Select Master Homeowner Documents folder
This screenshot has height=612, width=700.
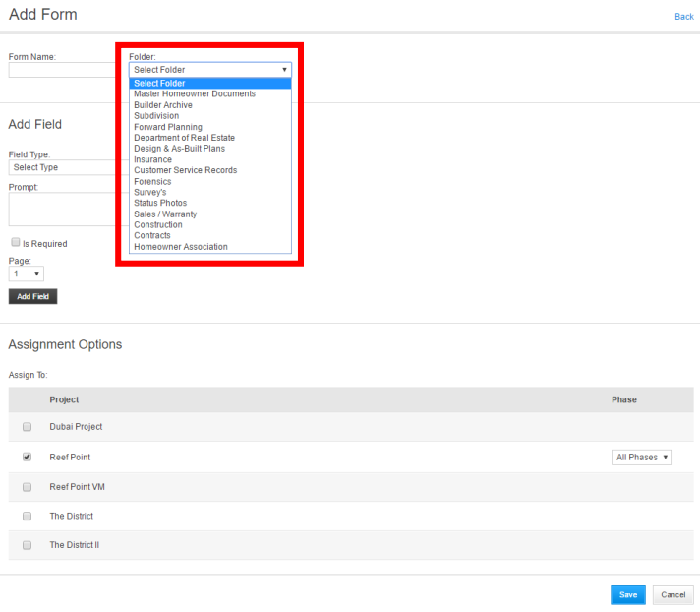pyautogui.click(x=210, y=93)
